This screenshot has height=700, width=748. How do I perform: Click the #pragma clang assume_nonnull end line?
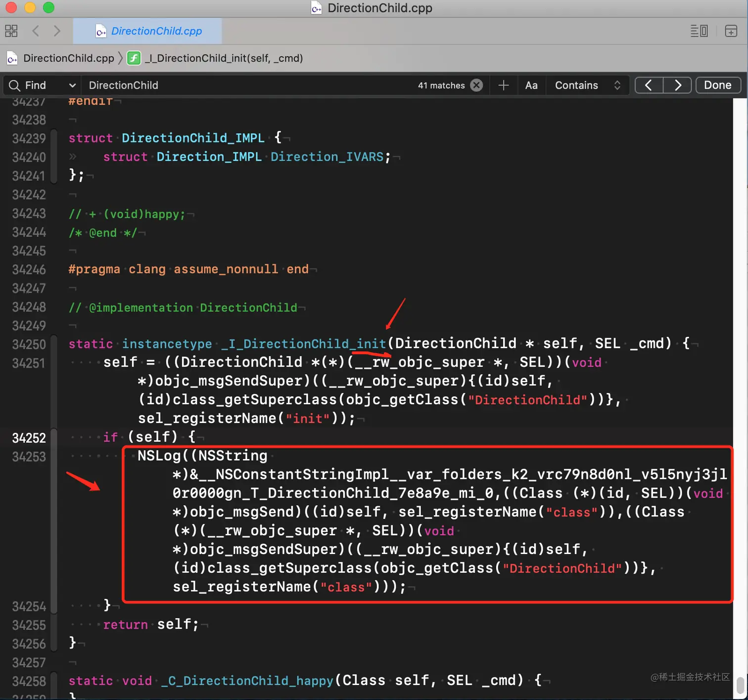pos(188,269)
